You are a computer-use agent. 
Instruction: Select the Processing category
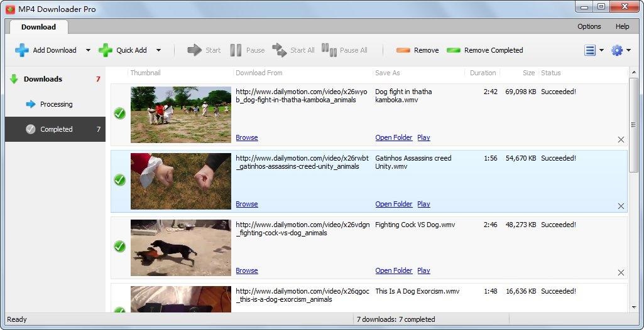coord(55,104)
